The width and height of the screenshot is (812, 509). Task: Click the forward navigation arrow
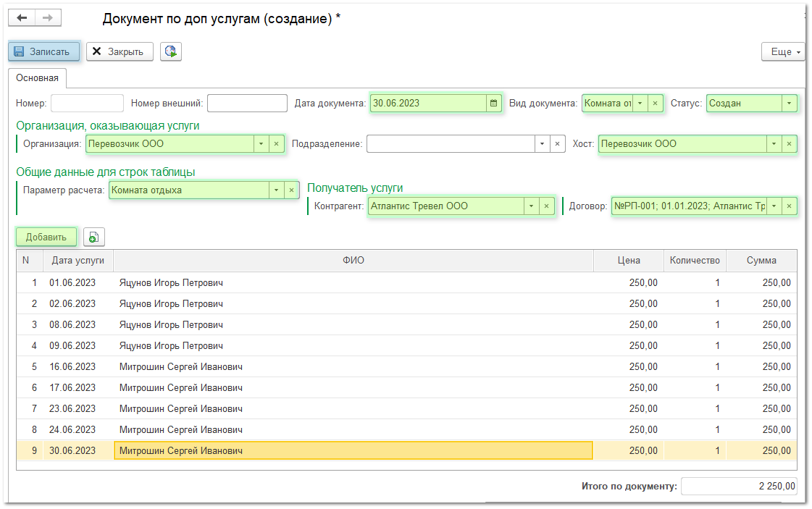click(x=48, y=18)
